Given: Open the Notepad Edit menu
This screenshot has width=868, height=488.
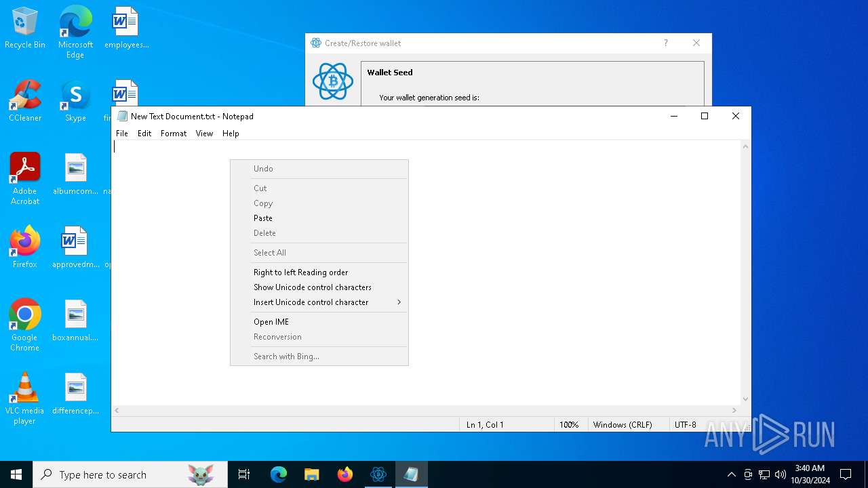Looking at the screenshot, I should coord(144,134).
